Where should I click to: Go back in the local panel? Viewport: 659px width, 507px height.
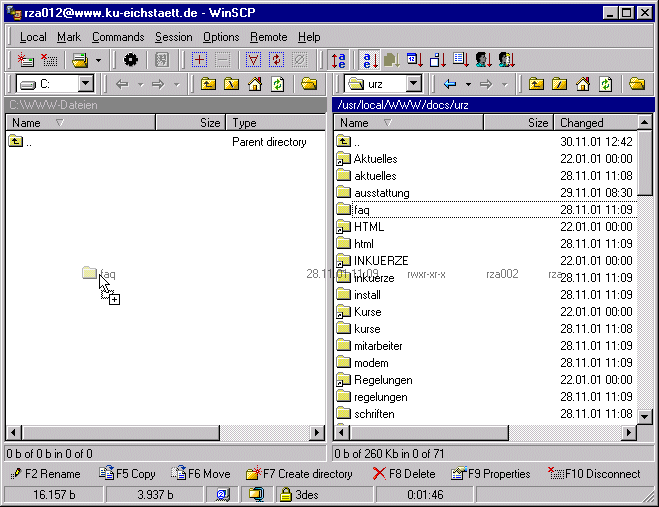tap(122, 84)
